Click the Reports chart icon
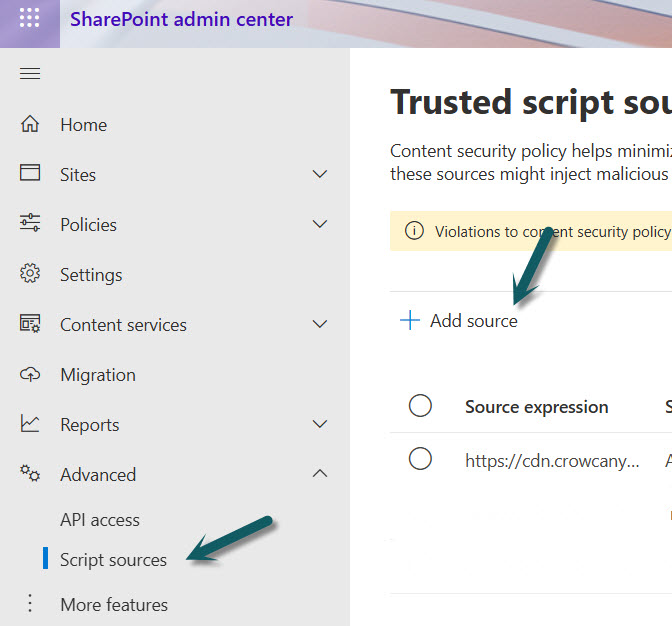 30,424
